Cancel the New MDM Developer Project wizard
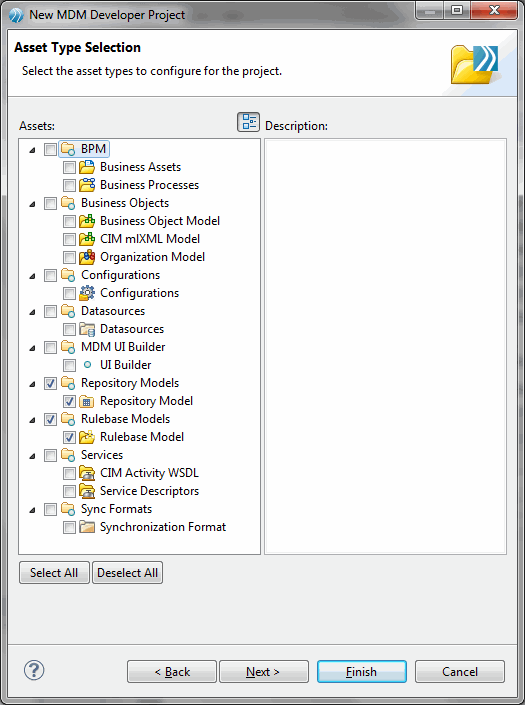Image resolution: width=525 pixels, height=705 pixels. (460, 671)
